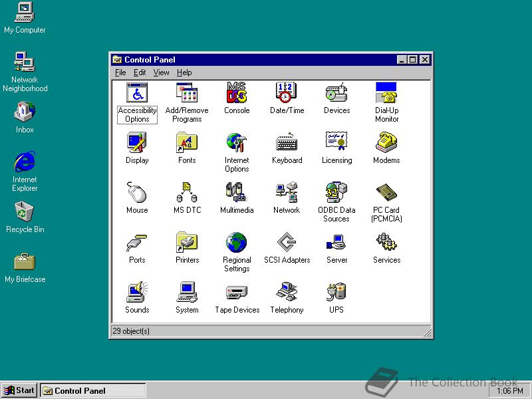Screen dimensions: 532x399
Task: Open the File menu
Action: 120,72
